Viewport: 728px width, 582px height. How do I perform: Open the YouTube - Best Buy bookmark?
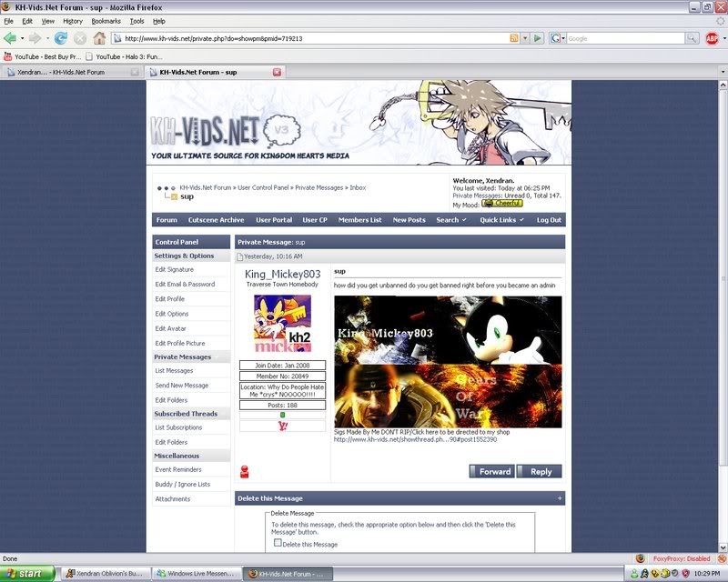coord(43,56)
